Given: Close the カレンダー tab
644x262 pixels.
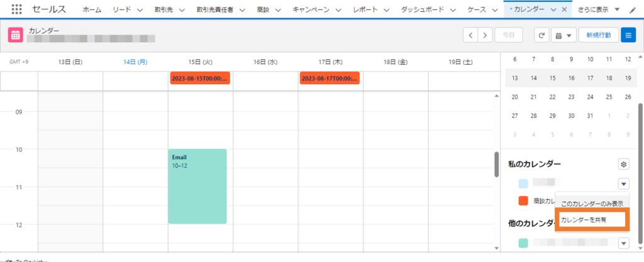Looking at the screenshot, I should pos(564,10).
